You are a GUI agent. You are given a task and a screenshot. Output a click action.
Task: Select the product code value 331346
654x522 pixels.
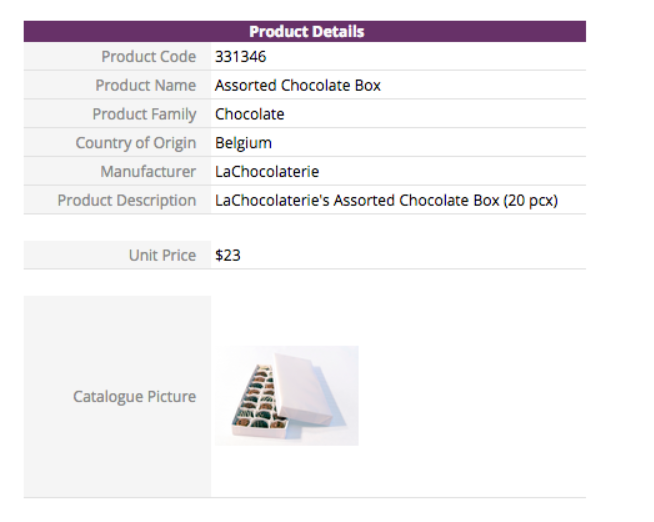coord(241,57)
